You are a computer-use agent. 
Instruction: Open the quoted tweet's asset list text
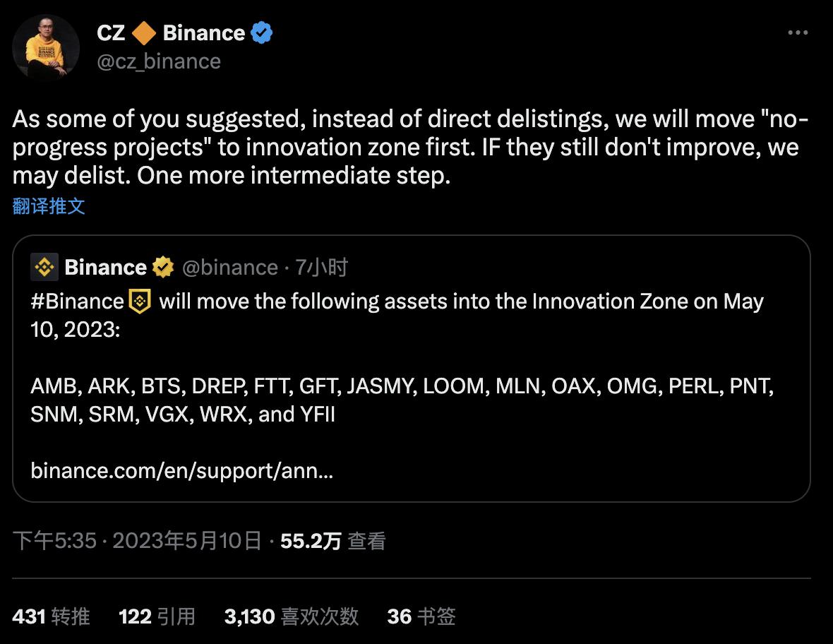coord(402,400)
